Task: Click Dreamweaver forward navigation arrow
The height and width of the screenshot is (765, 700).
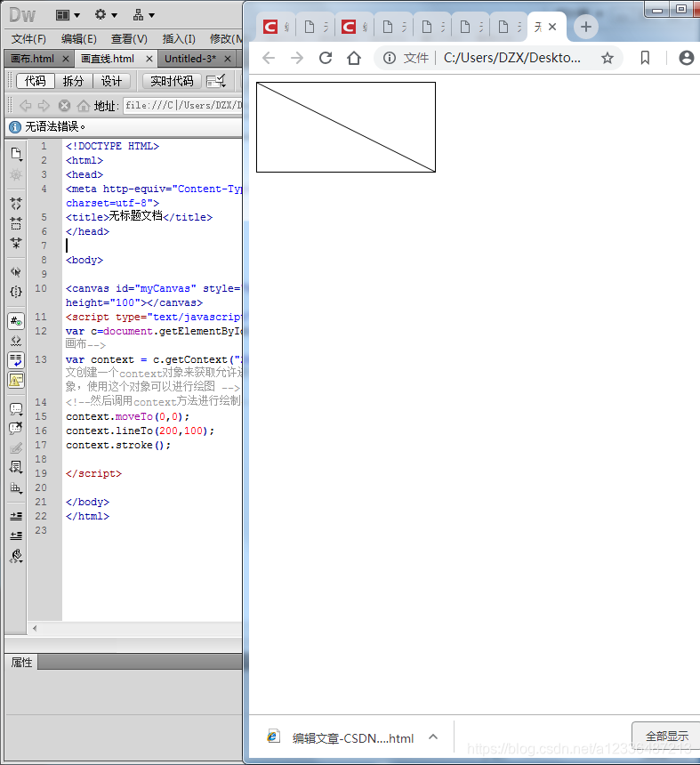Action: pos(44,105)
